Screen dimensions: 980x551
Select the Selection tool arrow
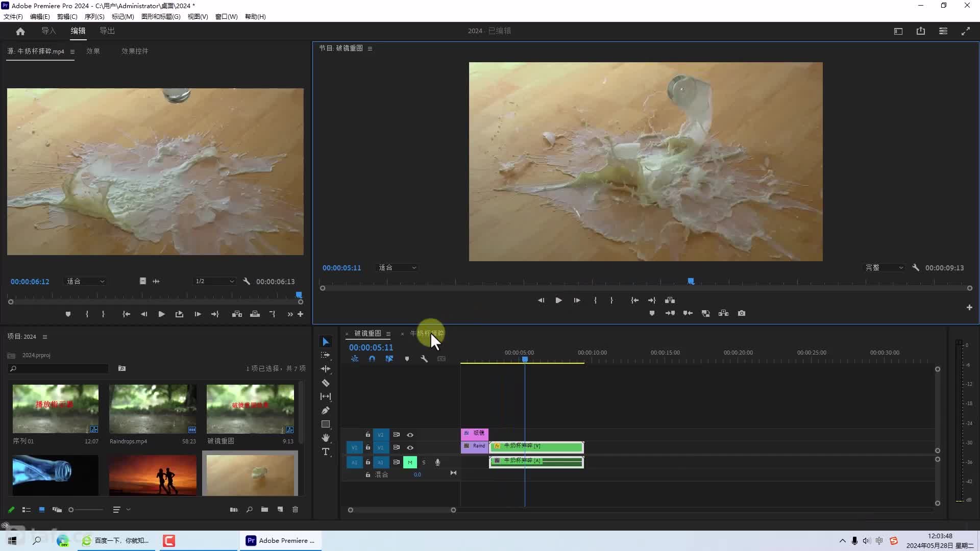pyautogui.click(x=326, y=341)
